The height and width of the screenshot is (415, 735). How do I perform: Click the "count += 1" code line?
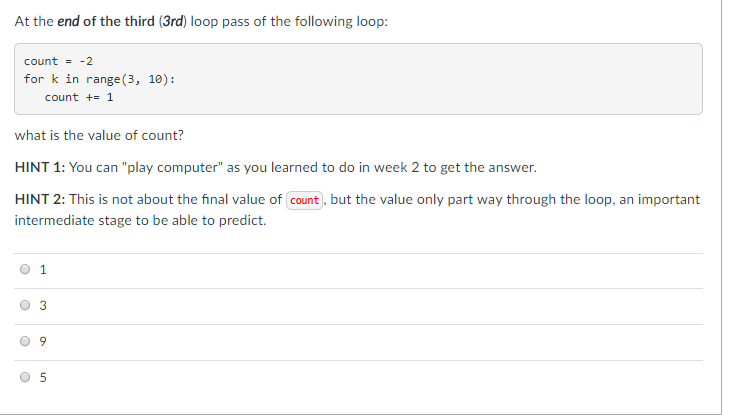pos(79,98)
